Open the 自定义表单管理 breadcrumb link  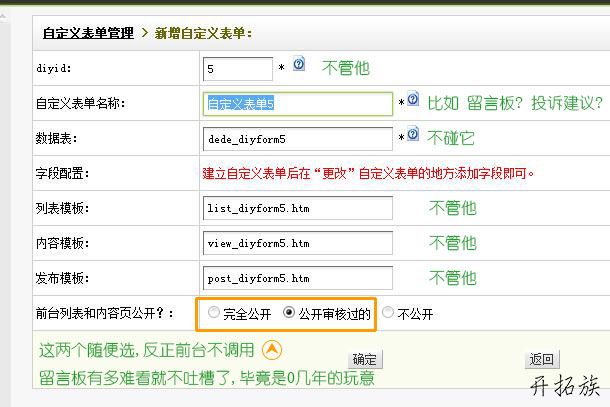[88, 33]
